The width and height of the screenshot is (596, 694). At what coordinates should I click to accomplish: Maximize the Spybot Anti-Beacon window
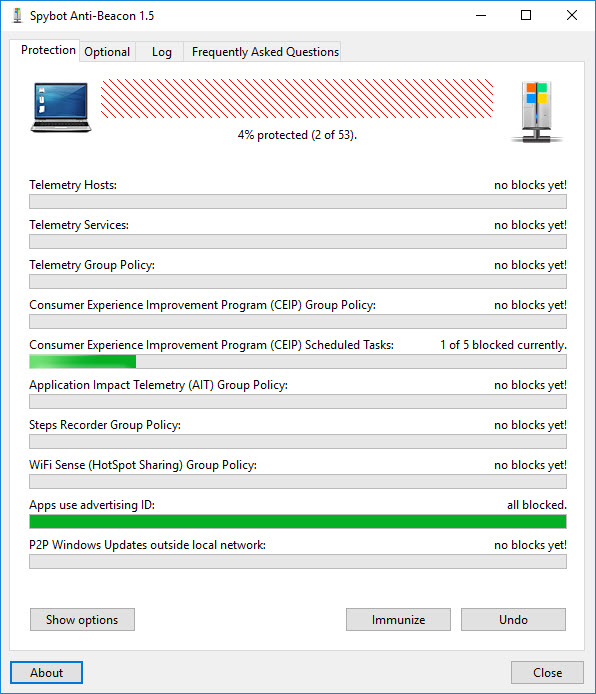(526, 15)
